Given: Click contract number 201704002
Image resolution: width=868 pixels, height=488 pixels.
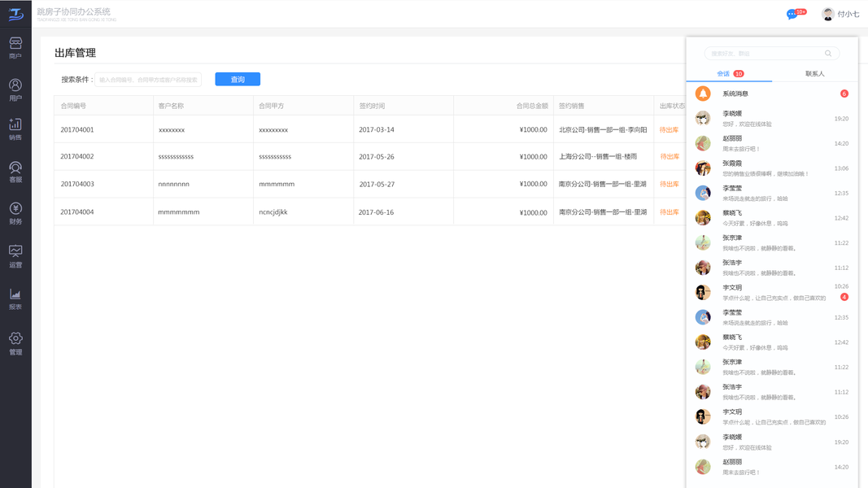Looking at the screenshot, I should pos(77,157).
